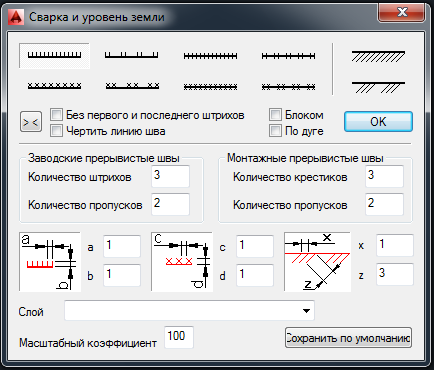
Task: Choose the intermittent cross-mark field weld pattern
Action: coord(132,86)
